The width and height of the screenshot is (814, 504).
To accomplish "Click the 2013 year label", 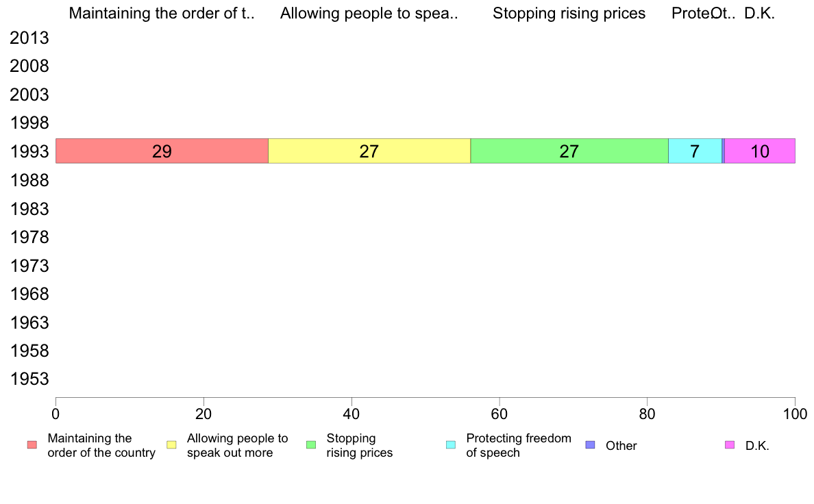I will click(x=29, y=38).
